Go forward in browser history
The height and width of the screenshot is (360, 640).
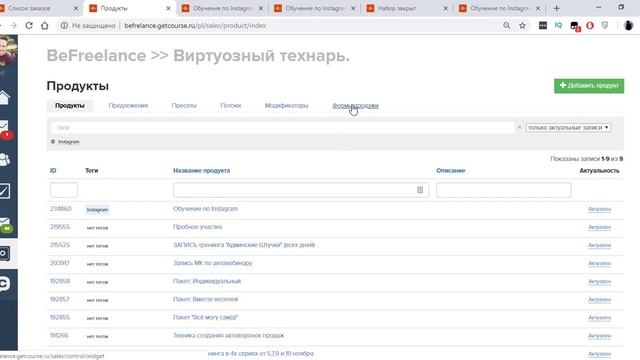pos(13,25)
